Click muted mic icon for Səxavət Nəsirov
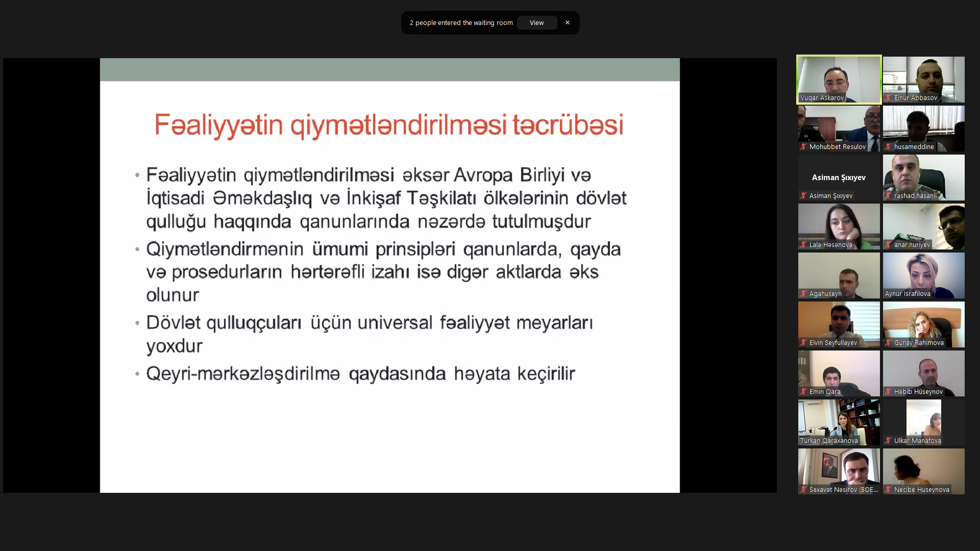The width and height of the screenshot is (980, 551). pyautogui.click(x=803, y=489)
